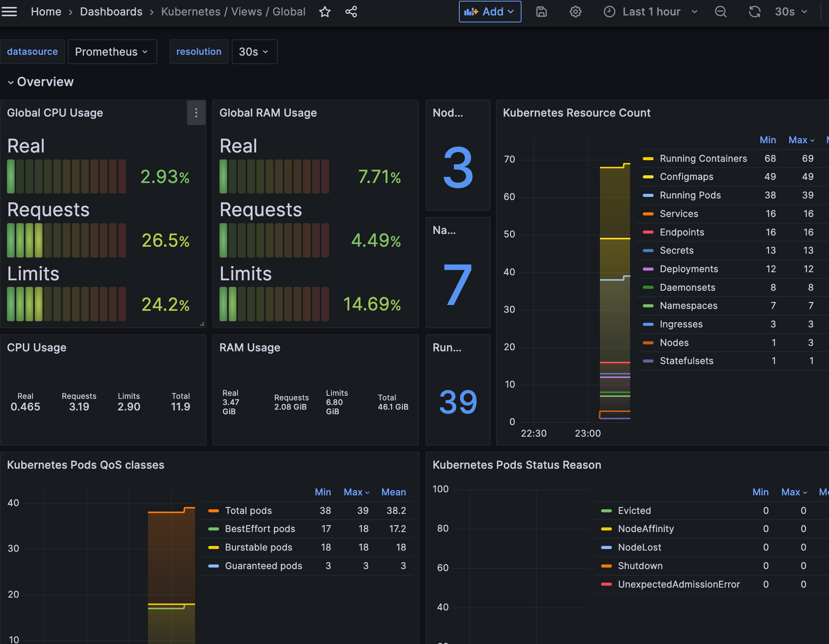
Task: Toggle Running Containers series in legend
Action: 703,159
